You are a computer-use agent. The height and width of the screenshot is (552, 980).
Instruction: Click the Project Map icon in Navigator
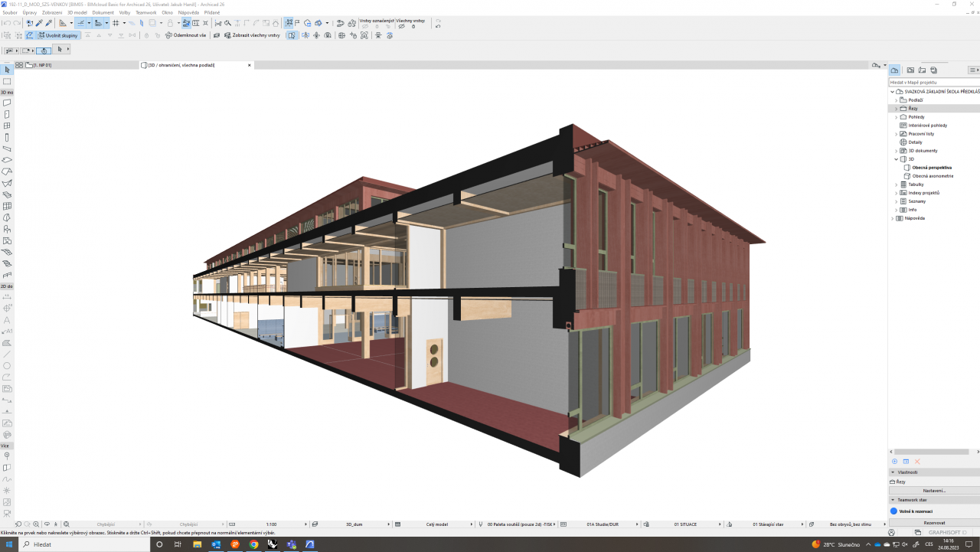click(894, 70)
